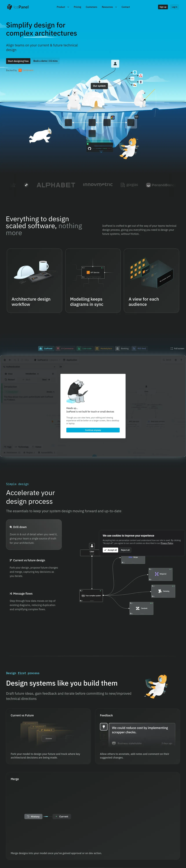Switch to the Low-code demo tab
186x868 pixels.
[x=84, y=348]
